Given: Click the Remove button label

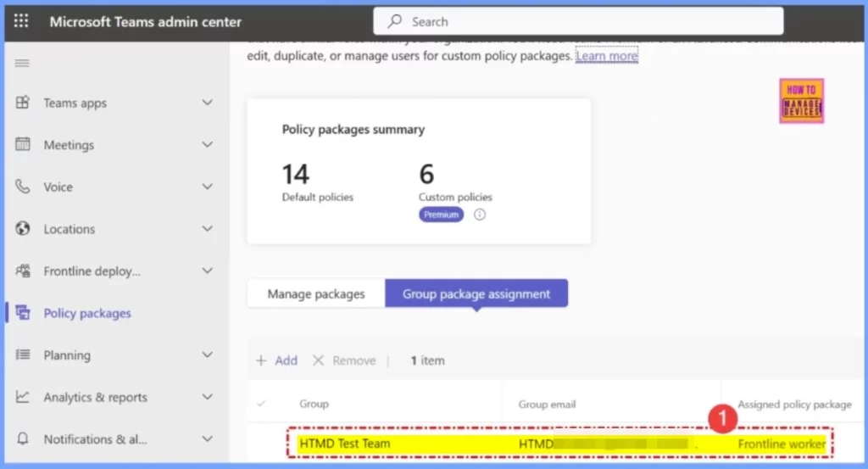Looking at the screenshot, I should click(x=354, y=360).
